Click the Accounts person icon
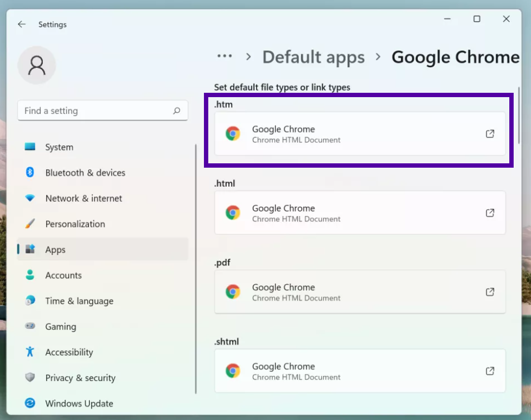 30,275
